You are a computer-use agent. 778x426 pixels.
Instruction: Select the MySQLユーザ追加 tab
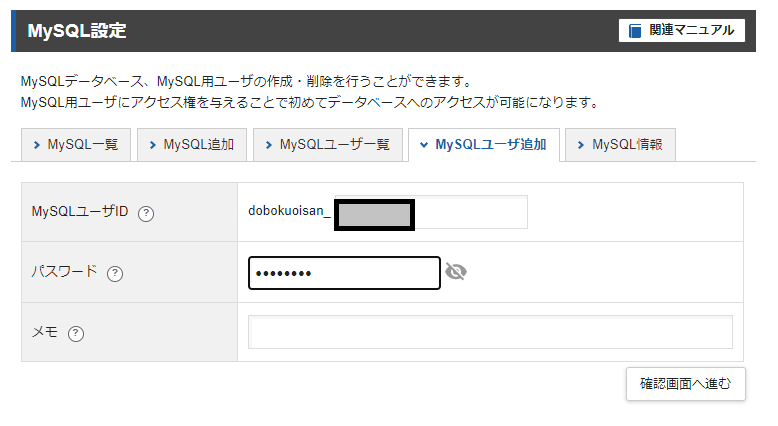[484, 145]
